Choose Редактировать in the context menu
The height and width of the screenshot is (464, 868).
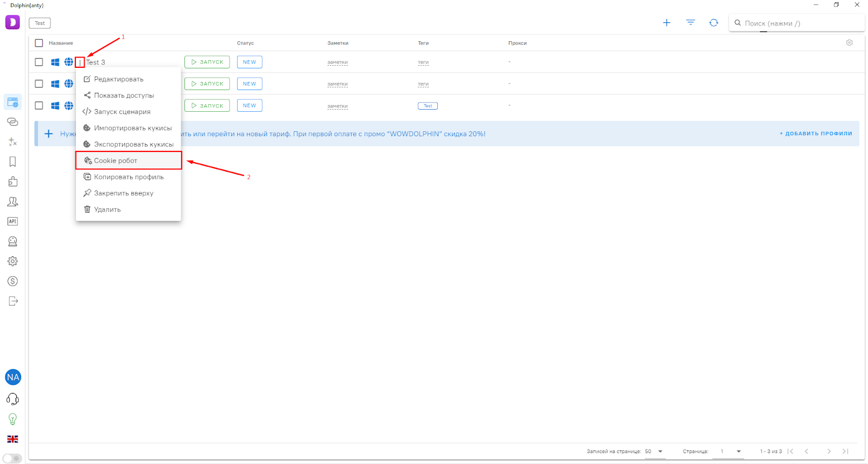tap(118, 79)
